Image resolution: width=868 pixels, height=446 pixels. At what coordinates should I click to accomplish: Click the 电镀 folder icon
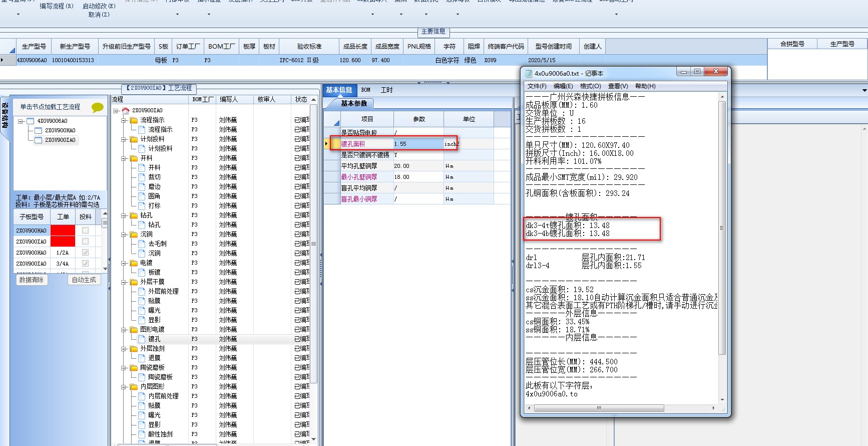[x=134, y=263]
